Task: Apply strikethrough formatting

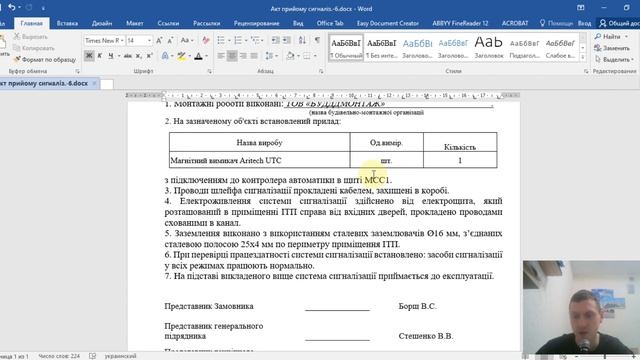Action: pyautogui.click(x=128, y=56)
